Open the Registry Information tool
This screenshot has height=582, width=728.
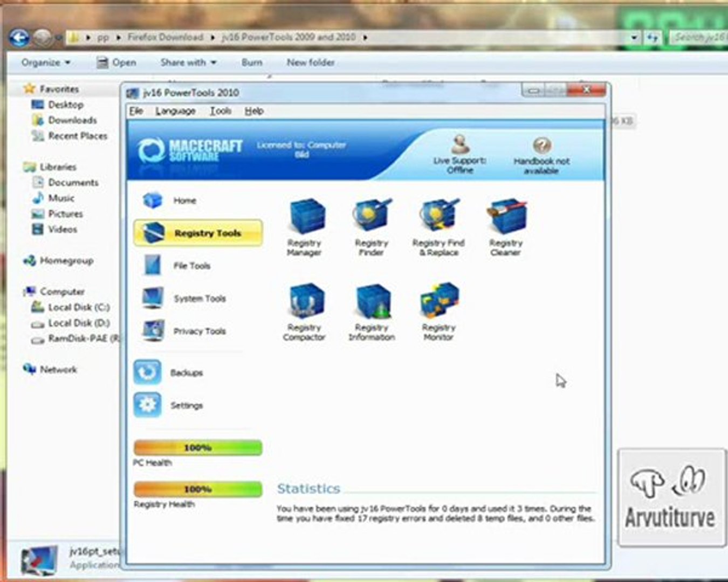tap(372, 312)
